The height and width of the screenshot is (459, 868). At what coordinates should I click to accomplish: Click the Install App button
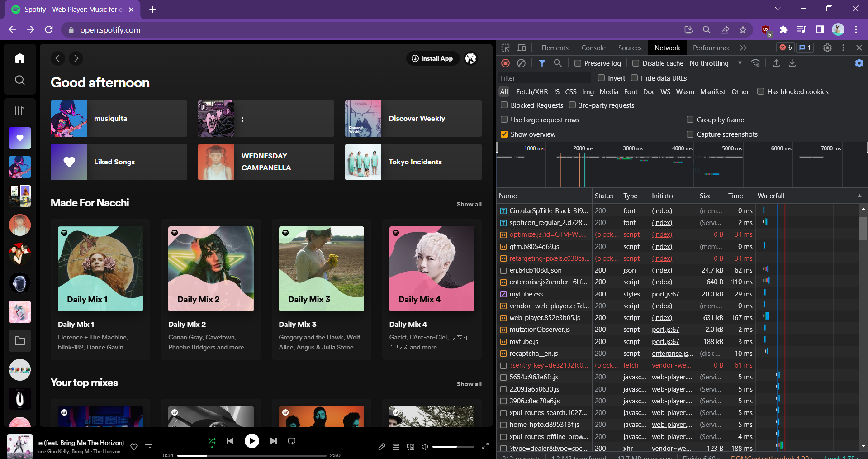click(432, 58)
